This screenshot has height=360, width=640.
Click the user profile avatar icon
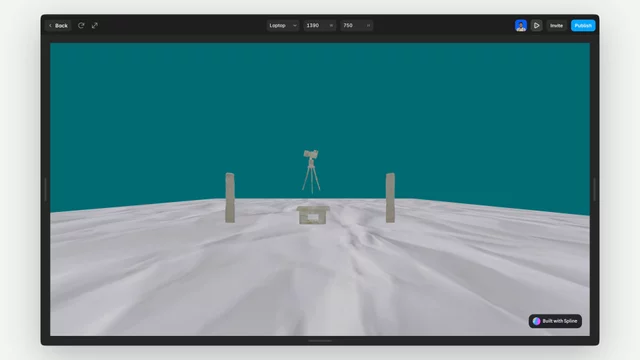(520, 25)
